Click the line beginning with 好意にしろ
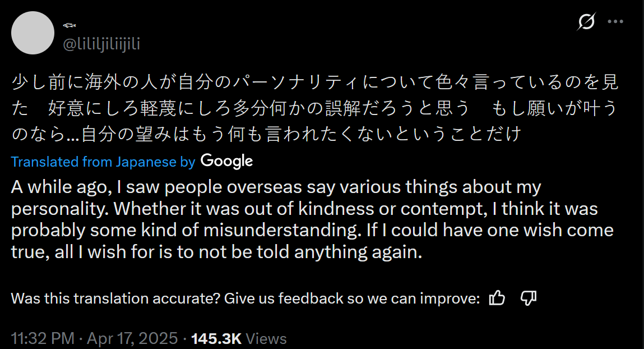Viewport: 644px width, 349px height. pos(315,108)
